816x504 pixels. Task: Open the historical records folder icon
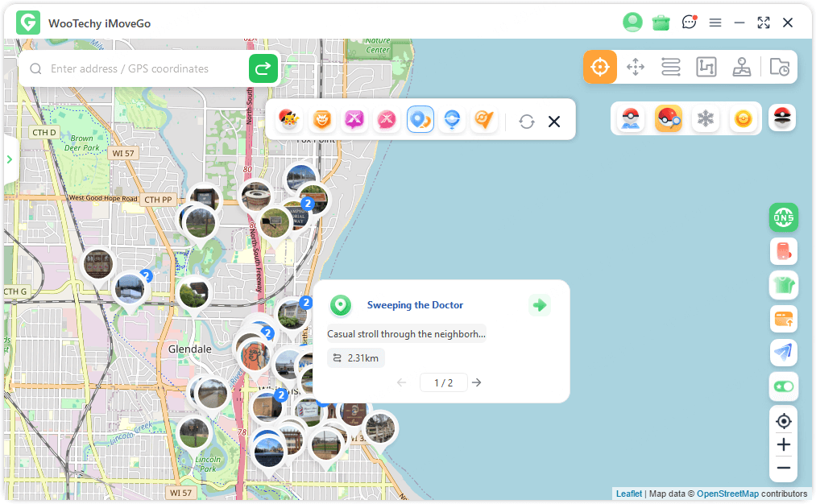coord(779,67)
